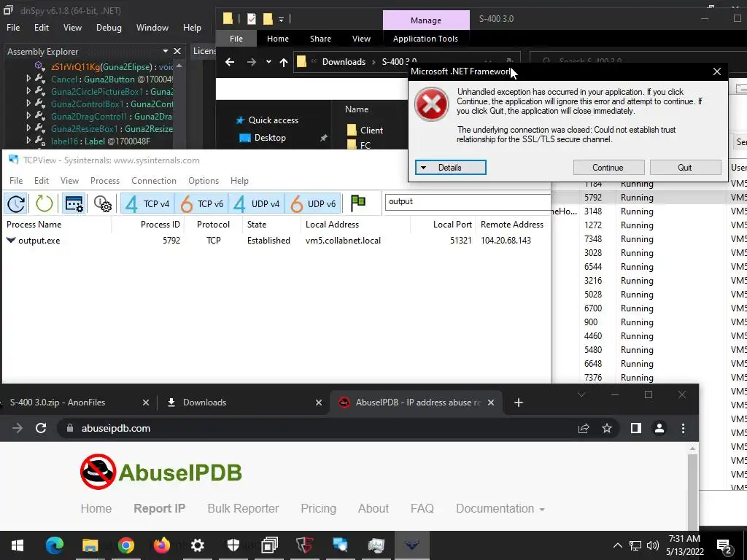This screenshot has height=560, width=747.
Task: Open Chrome from taskbar
Action: [125, 545]
